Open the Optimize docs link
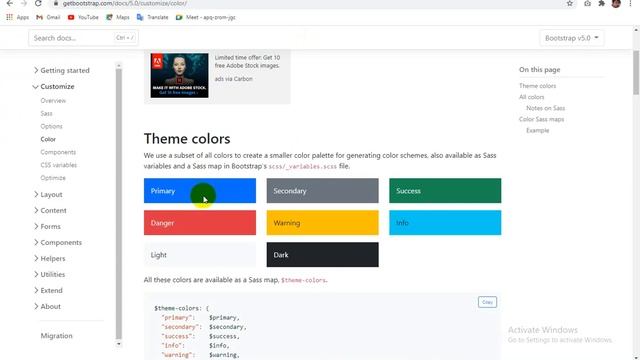The width and height of the screenshot is (640, 360). click(53, 178)
